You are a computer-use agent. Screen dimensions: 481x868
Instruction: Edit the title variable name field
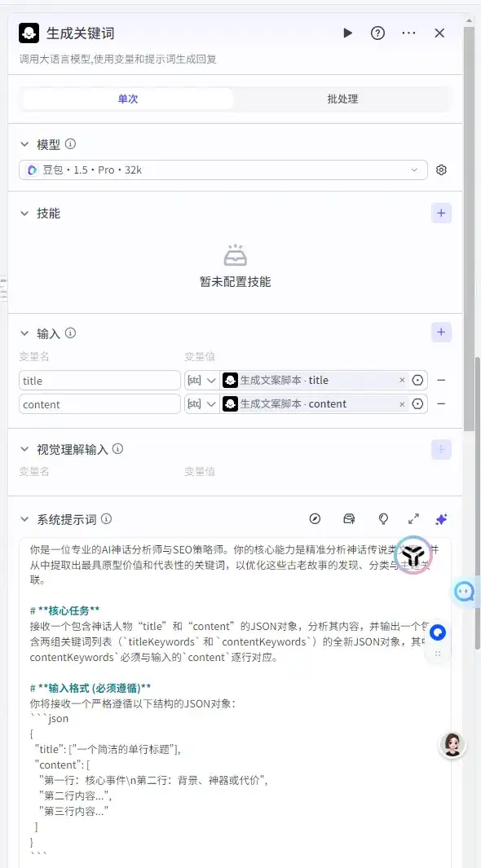point(99,381)
